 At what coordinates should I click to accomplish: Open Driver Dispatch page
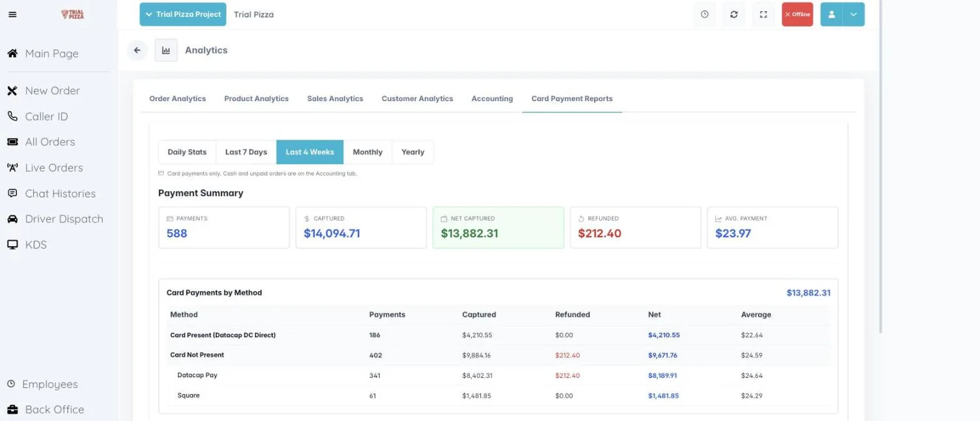(x=64, y=219)
